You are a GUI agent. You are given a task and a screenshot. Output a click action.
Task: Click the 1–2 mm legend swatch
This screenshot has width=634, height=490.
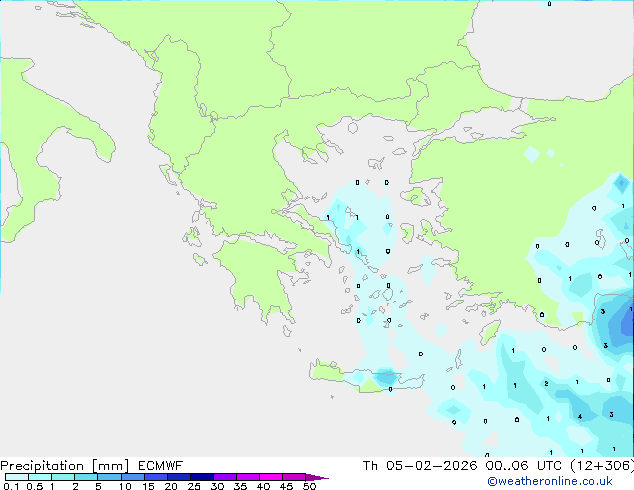point(63,477)
